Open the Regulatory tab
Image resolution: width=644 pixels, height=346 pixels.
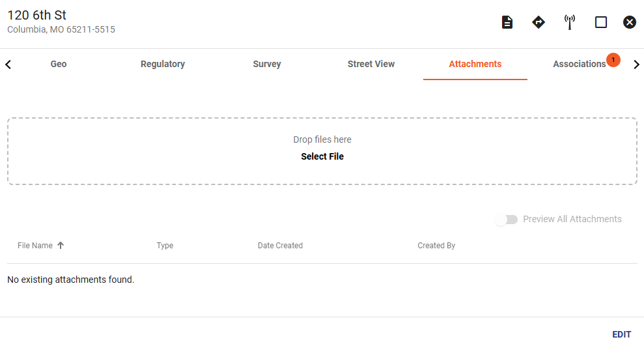(163, 64)
